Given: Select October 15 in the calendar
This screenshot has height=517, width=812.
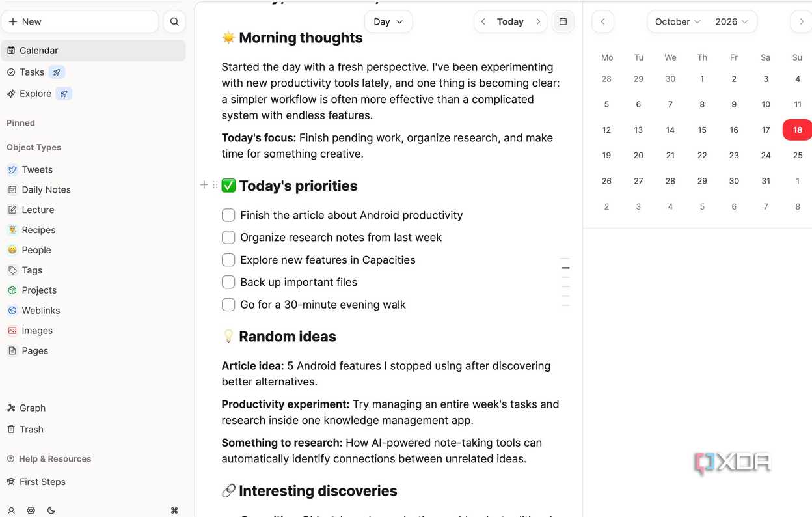Looking at the screenshot, I should (x=702, y=130).
